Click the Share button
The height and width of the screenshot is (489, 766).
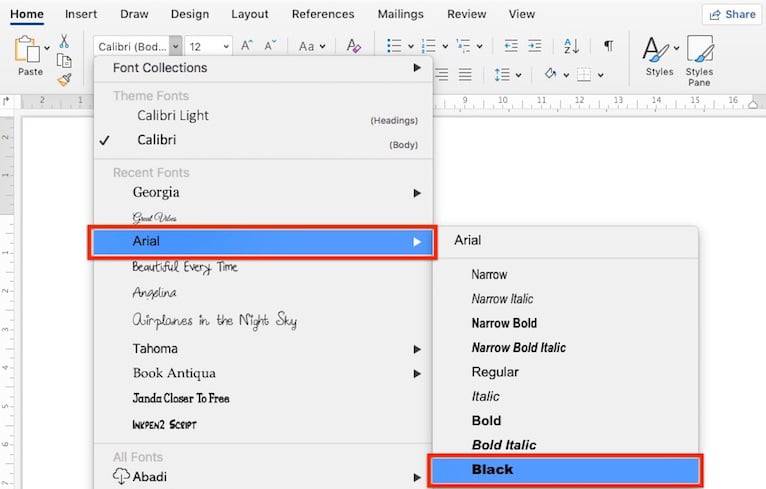coord(732,15)
